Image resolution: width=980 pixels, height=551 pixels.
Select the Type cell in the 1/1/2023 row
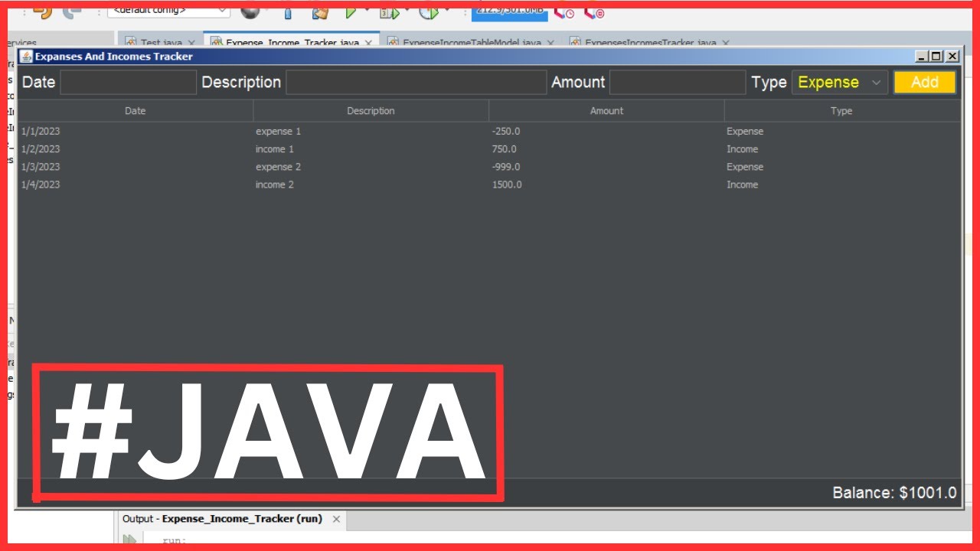842,132
